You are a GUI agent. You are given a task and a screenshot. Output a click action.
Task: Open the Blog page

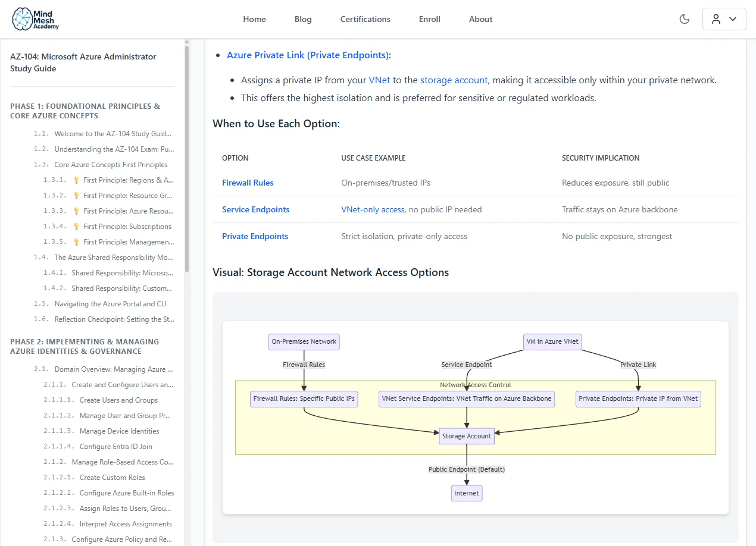pos(302,18)
